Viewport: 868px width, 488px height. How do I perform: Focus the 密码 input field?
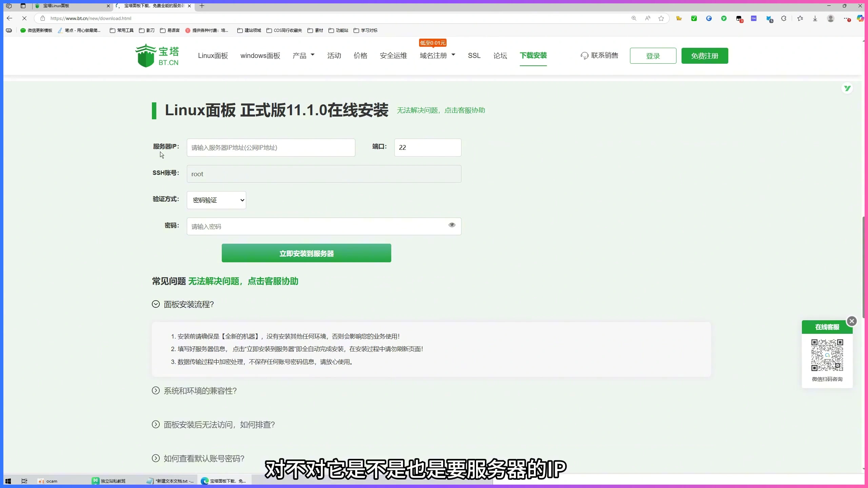[x=324, y=226]
